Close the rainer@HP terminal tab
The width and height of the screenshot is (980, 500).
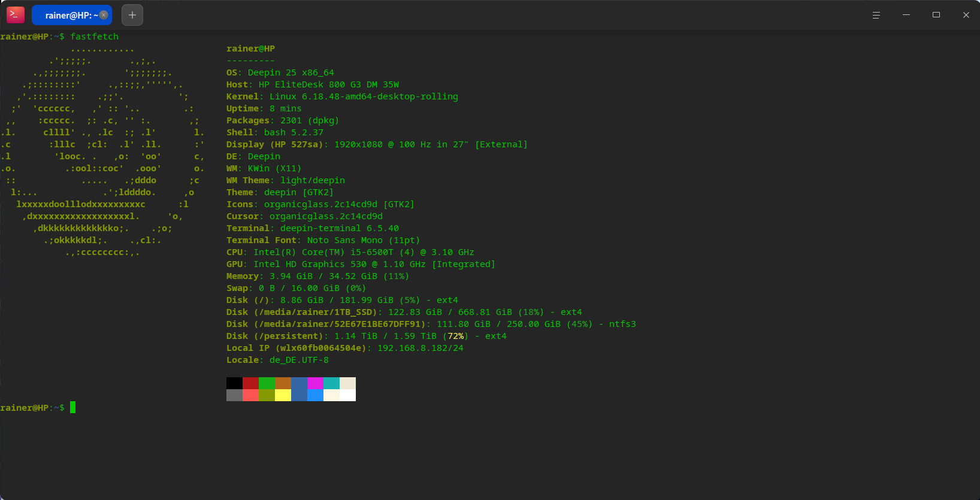[104, 15]
